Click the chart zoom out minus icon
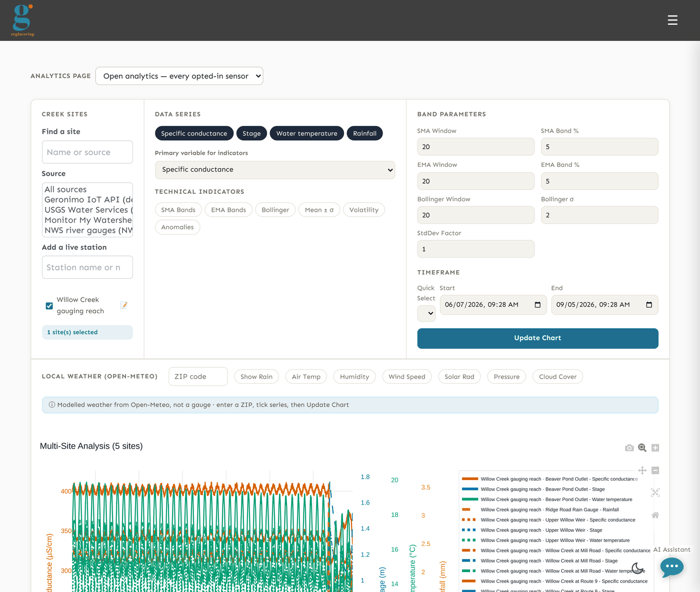Image resolution: width=700 pixels, height=592 pixels. pyautogui.click(x=655, y=470)
